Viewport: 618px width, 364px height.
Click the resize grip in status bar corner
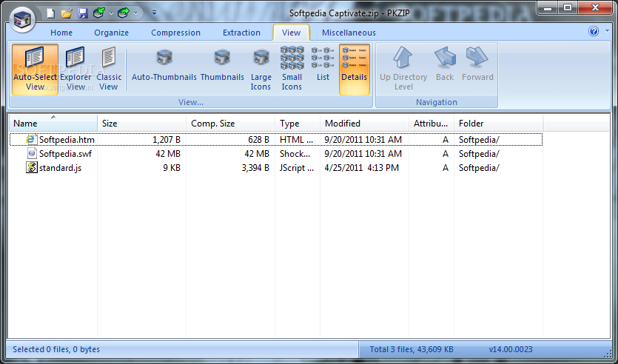tap(608, 353)
